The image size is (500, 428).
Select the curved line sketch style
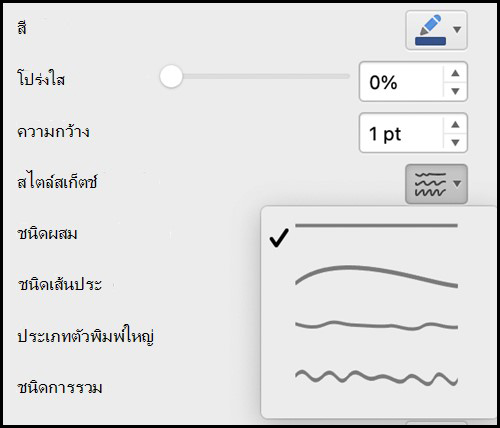[376, 276]
